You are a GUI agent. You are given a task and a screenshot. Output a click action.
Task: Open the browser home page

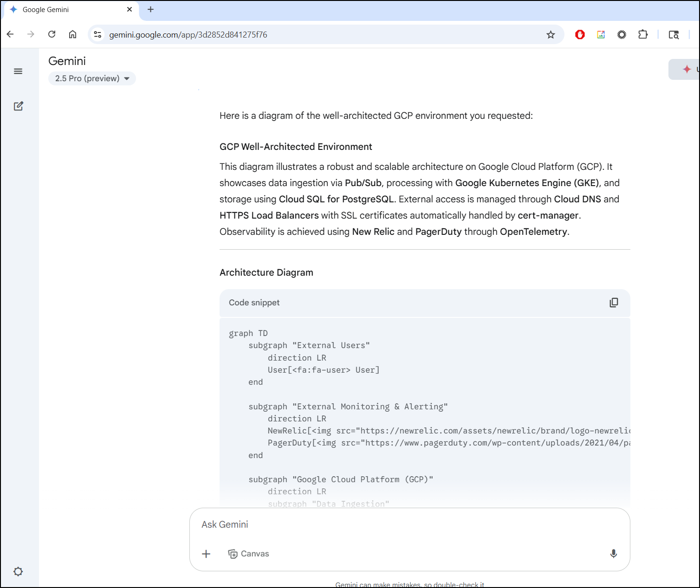tap(72, 34)
